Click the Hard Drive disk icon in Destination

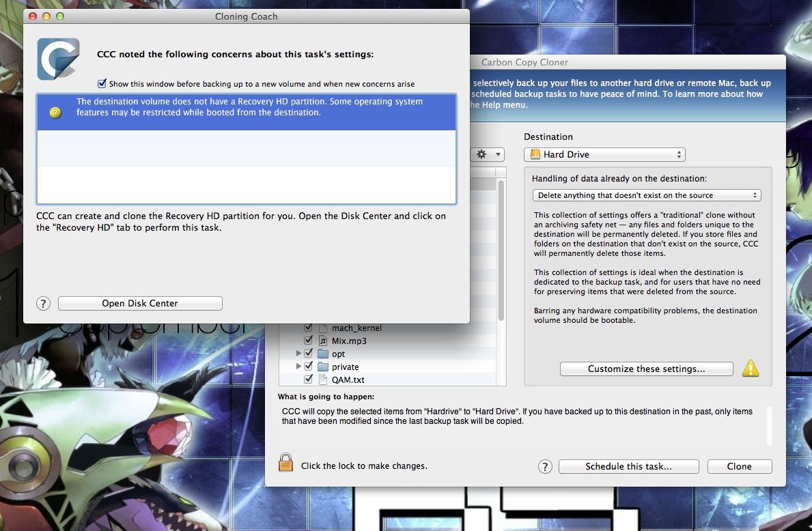[535, 154]
